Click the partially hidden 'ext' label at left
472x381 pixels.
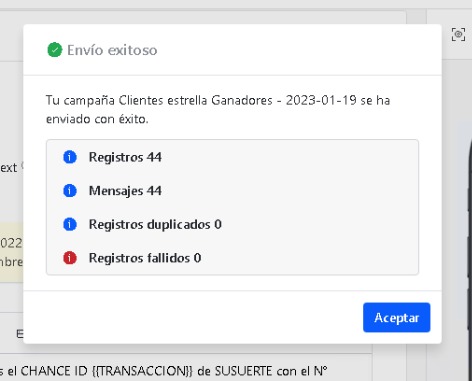(x=8, y=168)
